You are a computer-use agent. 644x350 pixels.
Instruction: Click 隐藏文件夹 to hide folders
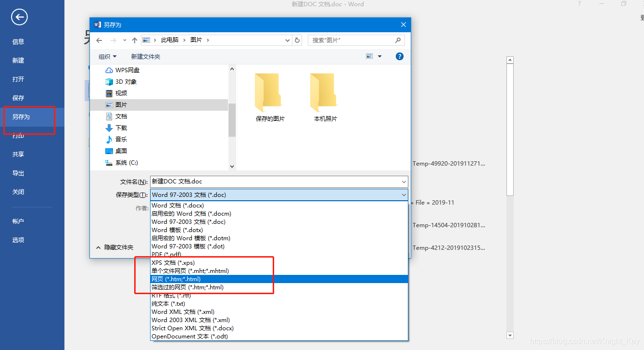click(x=114, y=247)
